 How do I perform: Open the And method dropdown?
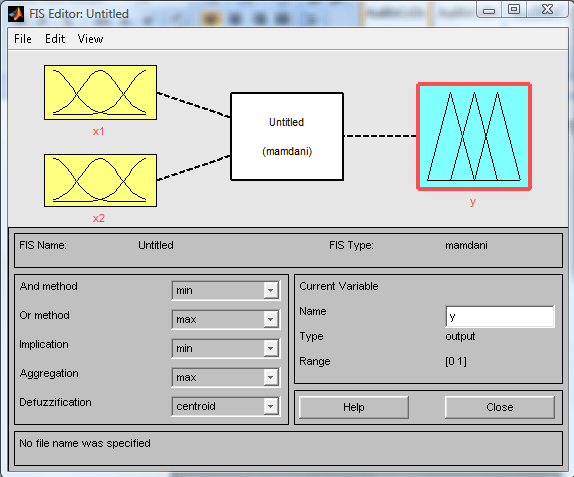pyautogui.click(x=226, y=291)
